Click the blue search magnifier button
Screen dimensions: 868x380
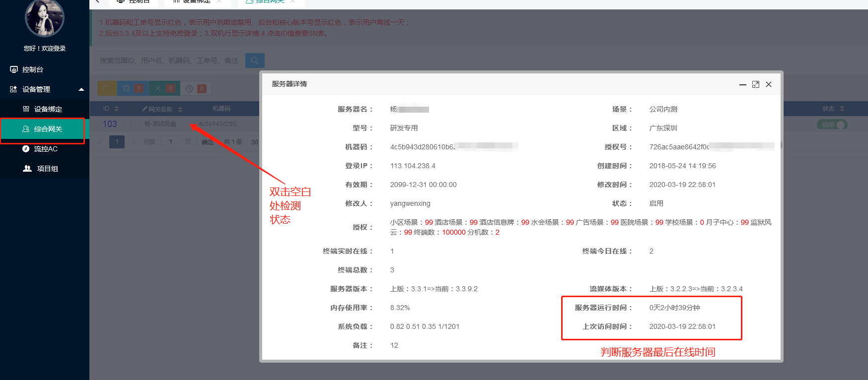click(255, 61)
